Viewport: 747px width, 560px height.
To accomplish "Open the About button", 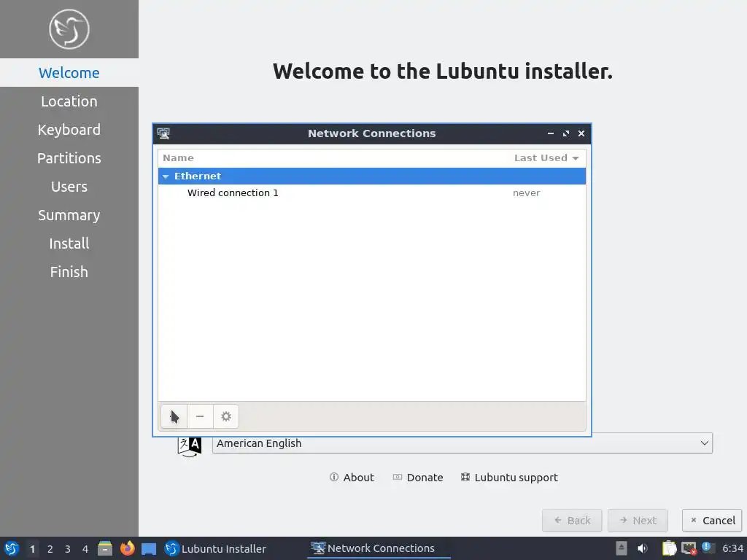I will 352,478.
